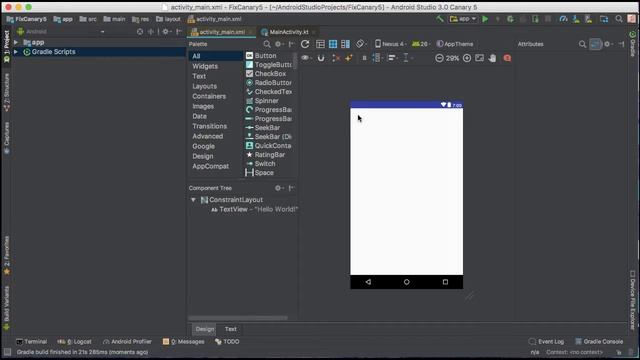This screenshot has width=640, height=360.
Task: Select activity_main.xml editor tab
Action: pos(222,32)
